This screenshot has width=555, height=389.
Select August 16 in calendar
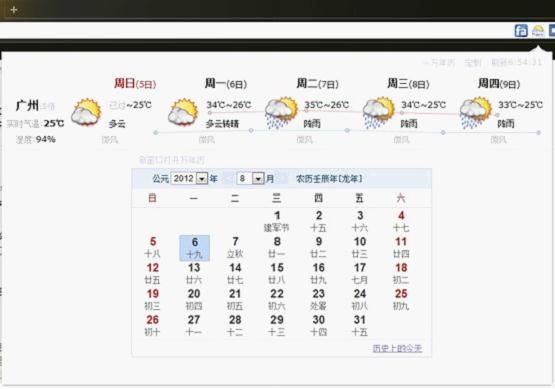tap(319, 274)
